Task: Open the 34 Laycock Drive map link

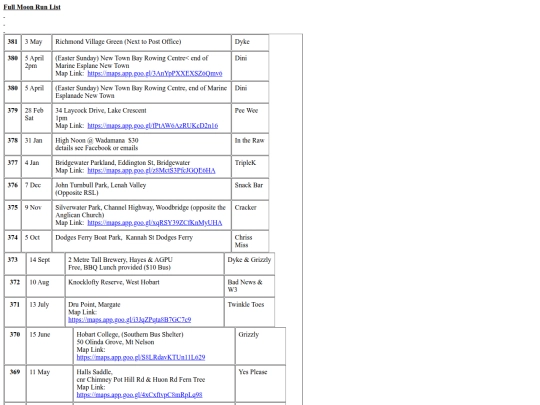Action: (x=153, y=126)
